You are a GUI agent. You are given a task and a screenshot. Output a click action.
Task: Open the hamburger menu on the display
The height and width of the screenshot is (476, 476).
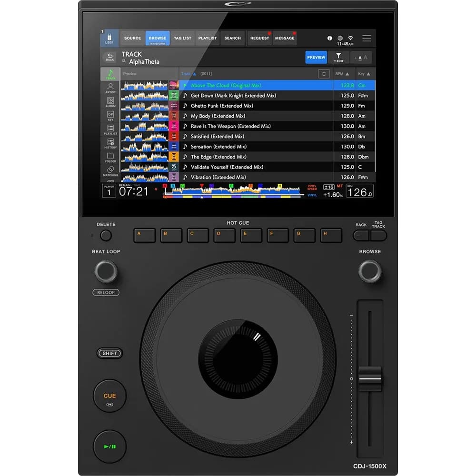coord(367,38)
